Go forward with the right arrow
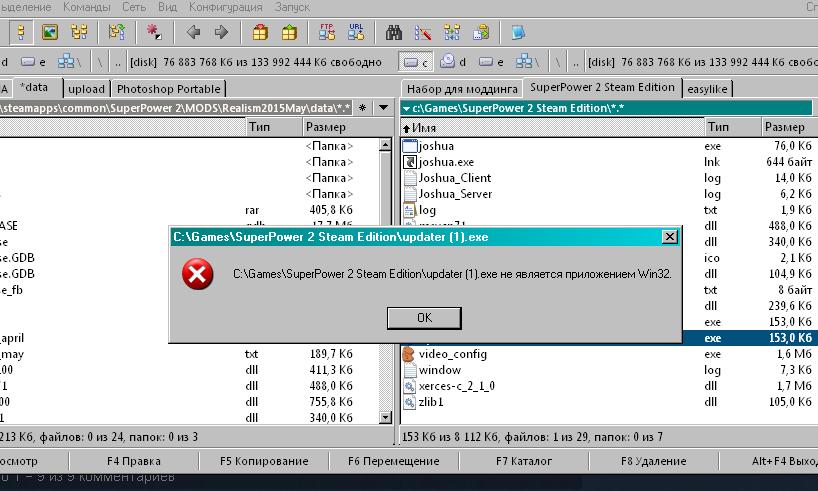Viewport: 818px width, 491px height. tap(221, 32)
